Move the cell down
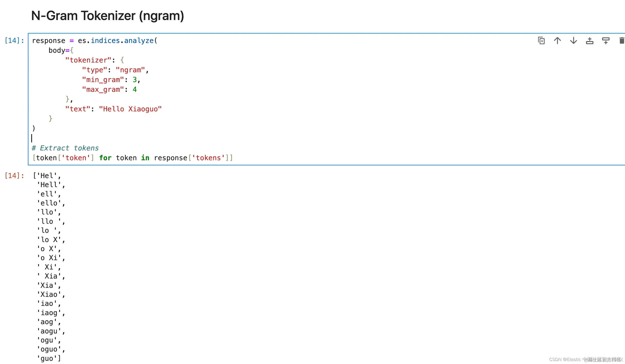Screen dimensions: 625x364 click(573, 40)
